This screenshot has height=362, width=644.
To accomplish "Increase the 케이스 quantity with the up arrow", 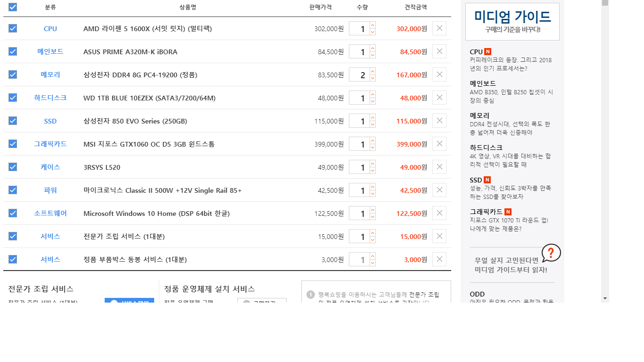I will [x=372, y=164].
